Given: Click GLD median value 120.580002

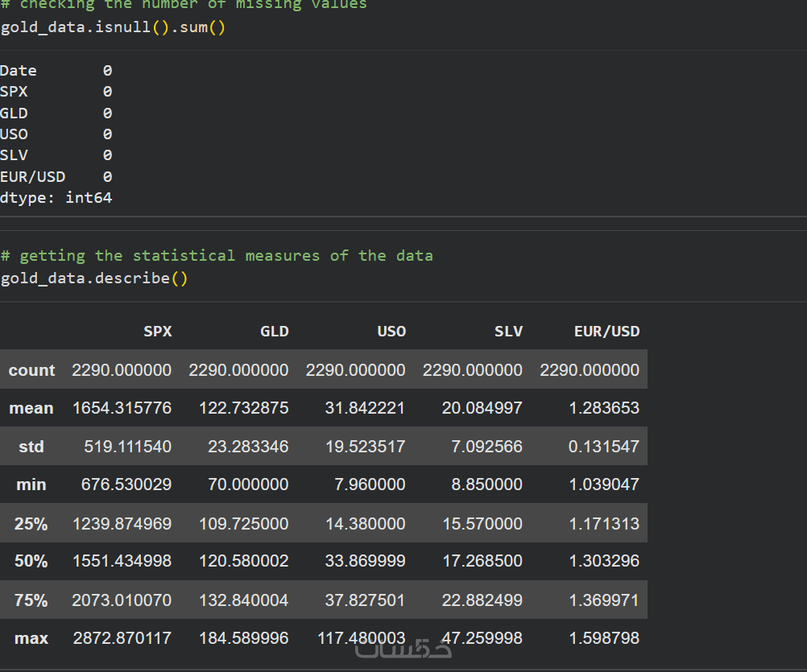Looking at the screenshot, I should 243,560.
